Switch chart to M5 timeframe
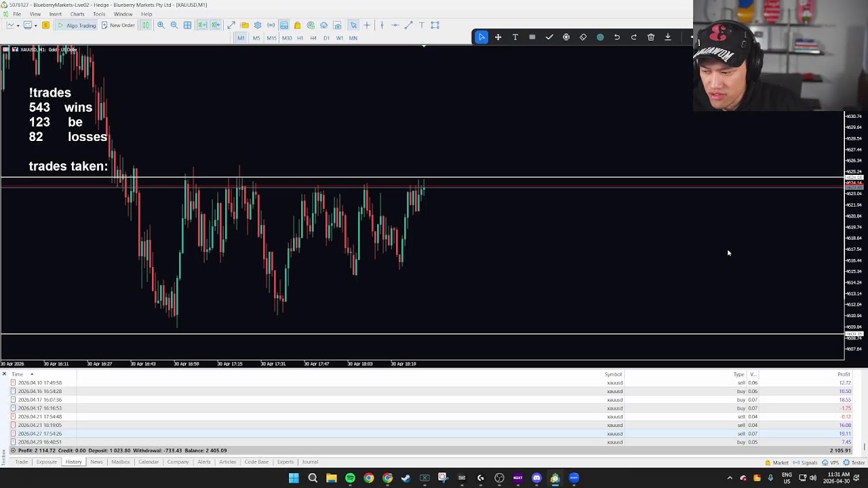The image size is (868, 488). click(x=256, y=38)
